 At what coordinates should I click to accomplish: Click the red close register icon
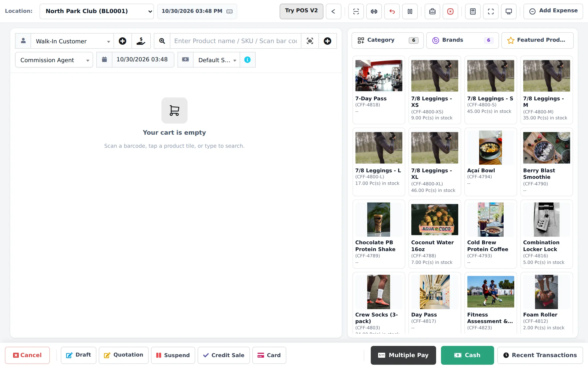451,11
